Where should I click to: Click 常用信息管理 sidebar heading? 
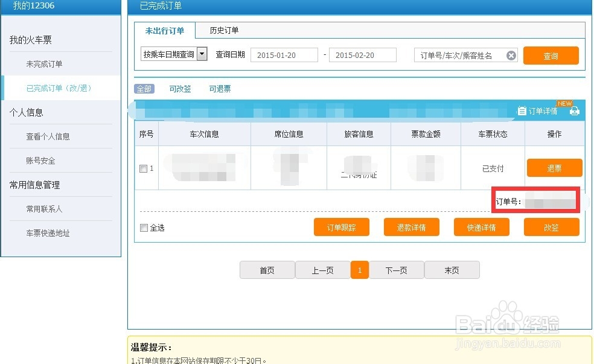(x=35, y=185)
